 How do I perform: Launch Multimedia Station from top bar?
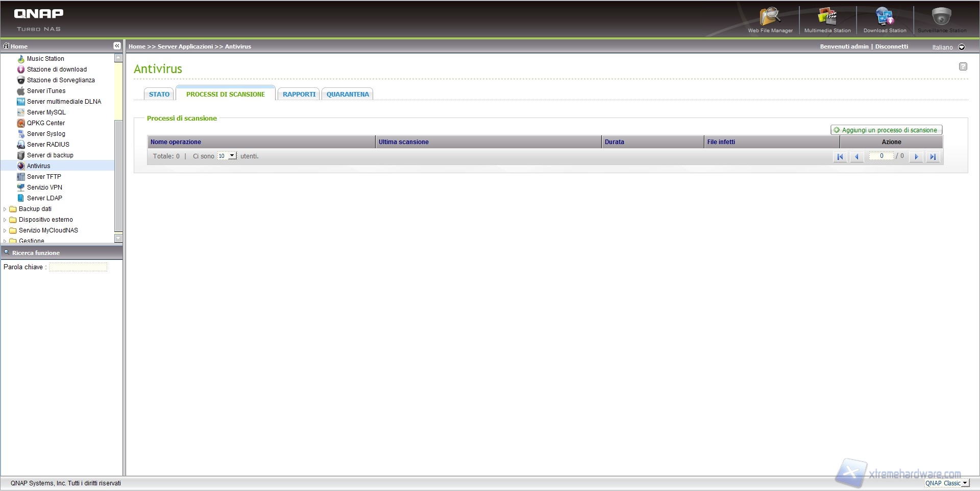[827, 19]
